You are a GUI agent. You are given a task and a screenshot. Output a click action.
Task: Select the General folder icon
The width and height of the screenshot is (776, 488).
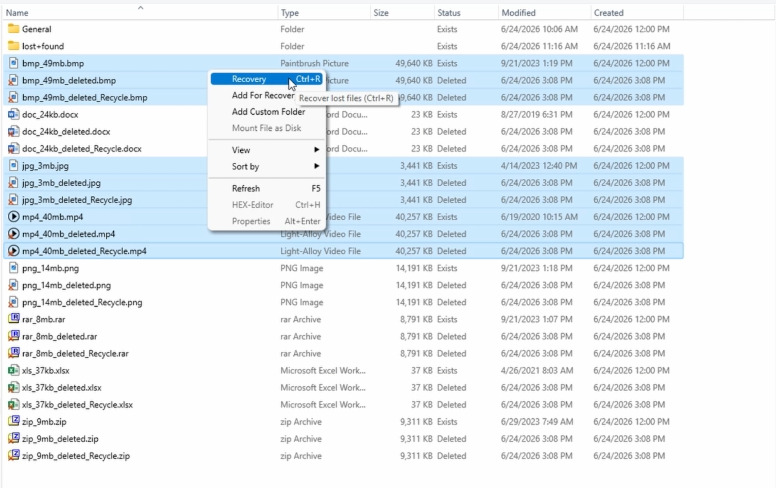coord(13,29)
